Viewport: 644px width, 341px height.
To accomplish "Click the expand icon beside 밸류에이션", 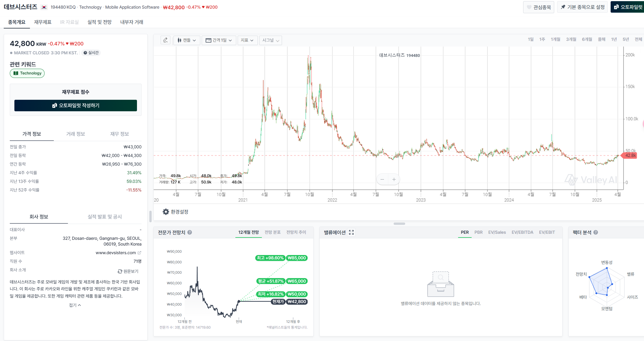I will [x=351, y=232].
